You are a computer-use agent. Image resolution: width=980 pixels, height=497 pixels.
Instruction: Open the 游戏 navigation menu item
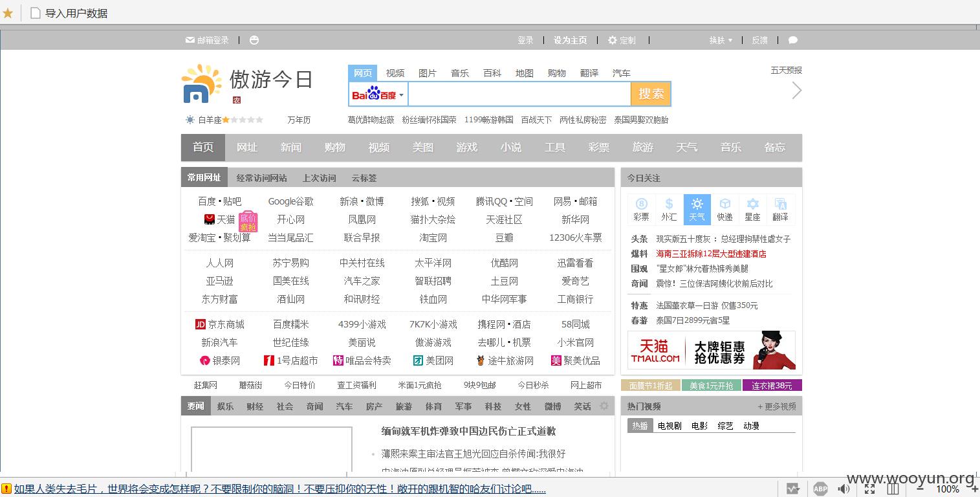[467, 148]
